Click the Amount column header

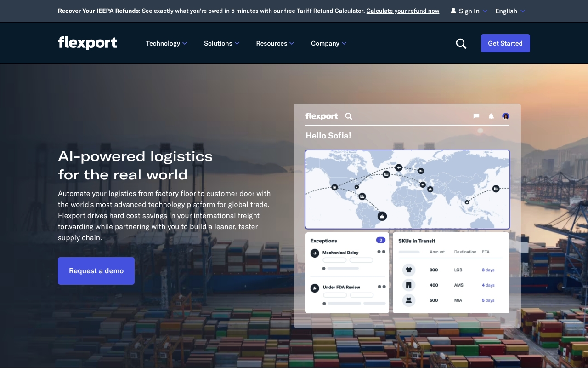(437, 252)
